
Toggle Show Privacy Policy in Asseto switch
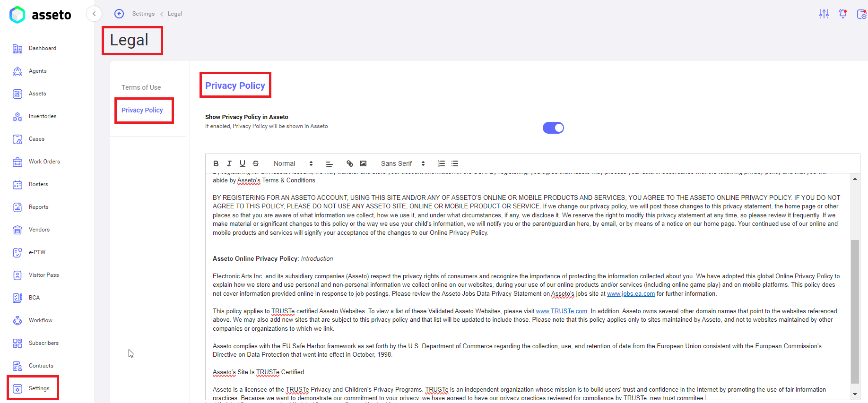pyautogui.click(x=553, y=128)
